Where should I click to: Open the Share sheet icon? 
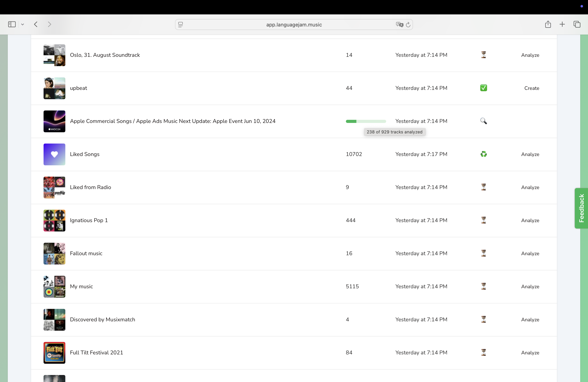548,24
